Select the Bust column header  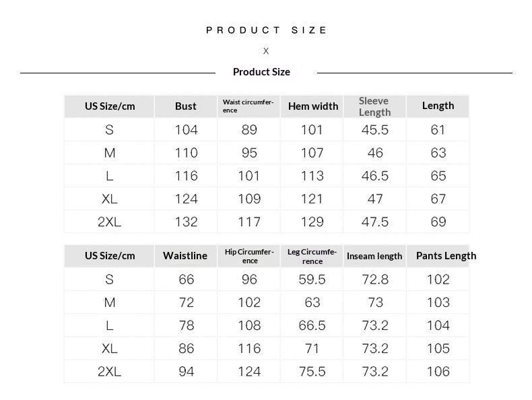click(x=186, y=106)
